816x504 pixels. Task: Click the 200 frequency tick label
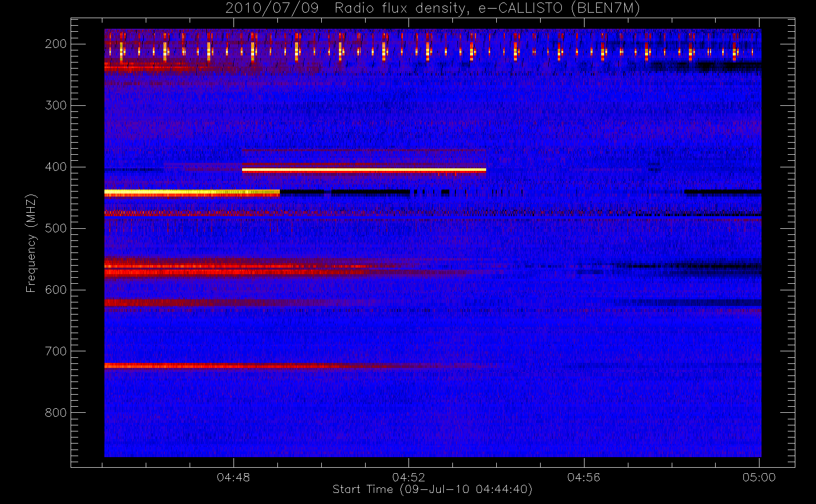point(56,44)
